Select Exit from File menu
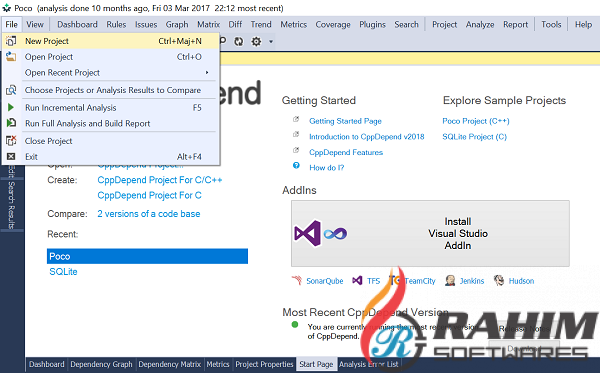 [111, 156]
